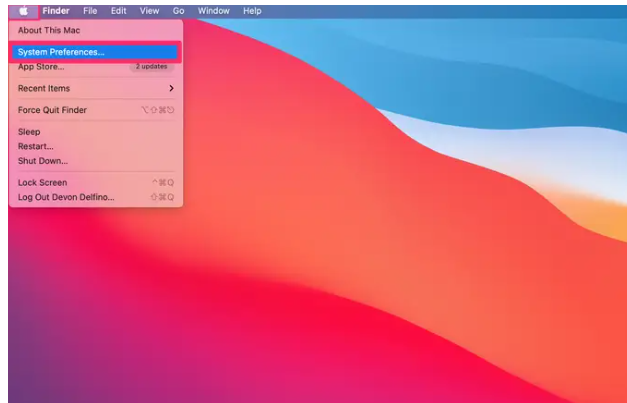Select System Preferences... from the menu
Image resolution: width=627 pixels, height=403 pixels.
[x=96, y=52]
